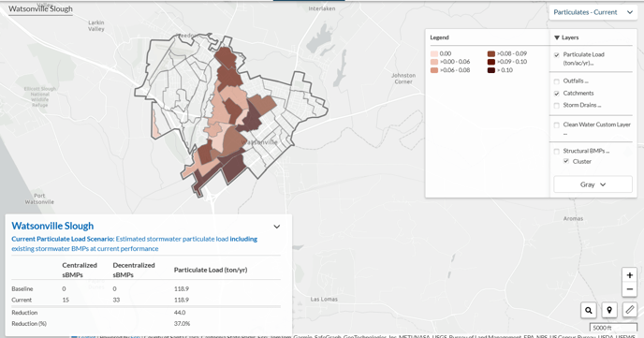The width and height of the screenshot is (644, 338).
Task: Enable the Structural BMPs layer checkbox
Action: click(x=557, y=151)
